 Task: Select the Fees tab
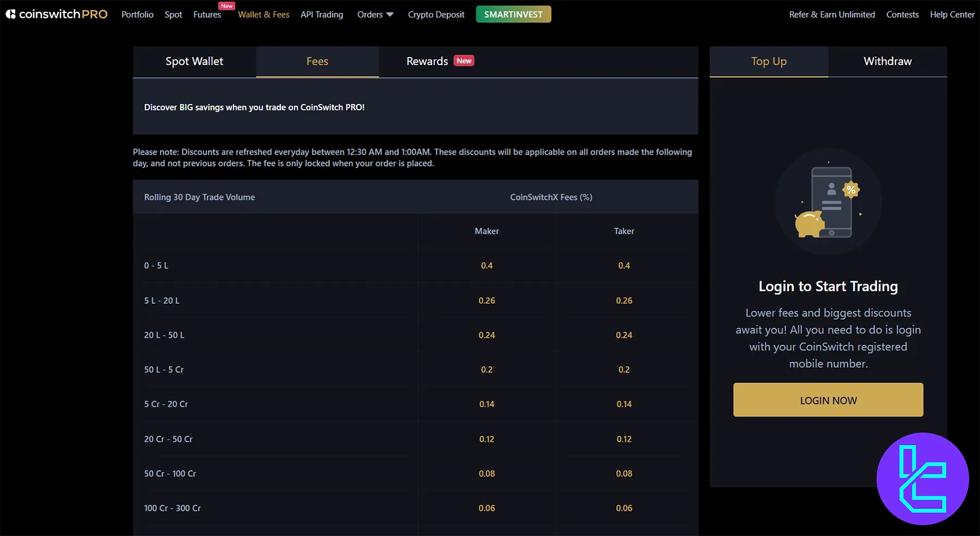point(317,61)
